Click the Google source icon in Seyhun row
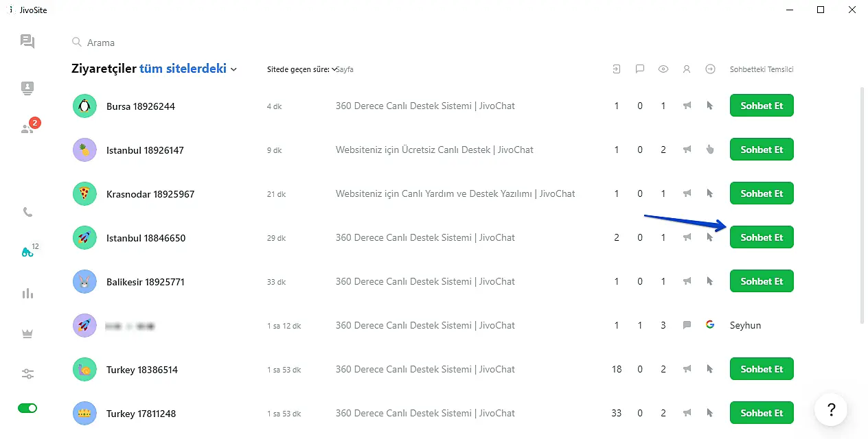Viewport: 868px width, 439px height. (710, 325)
